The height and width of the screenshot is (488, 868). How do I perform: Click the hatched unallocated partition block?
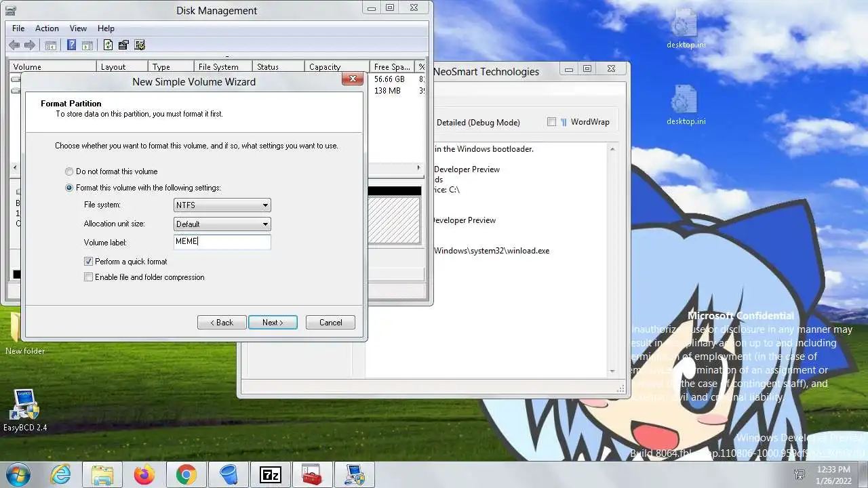[395, 220]
